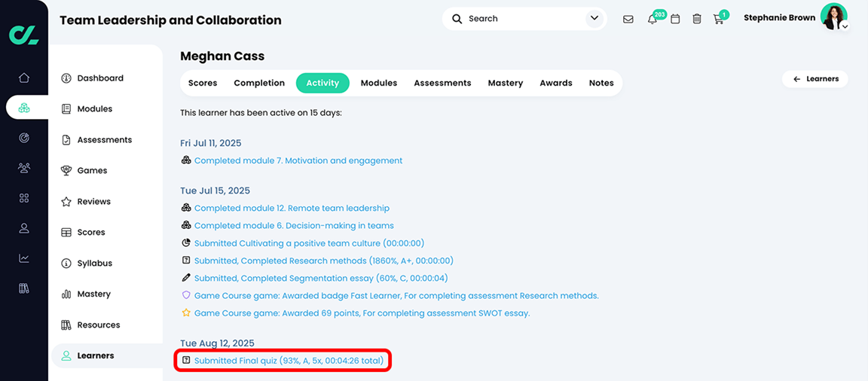Click star icon beside Awarded 69 points
Image resolution: width=868 pixels, height=381 pixels.
click(186, 313)
